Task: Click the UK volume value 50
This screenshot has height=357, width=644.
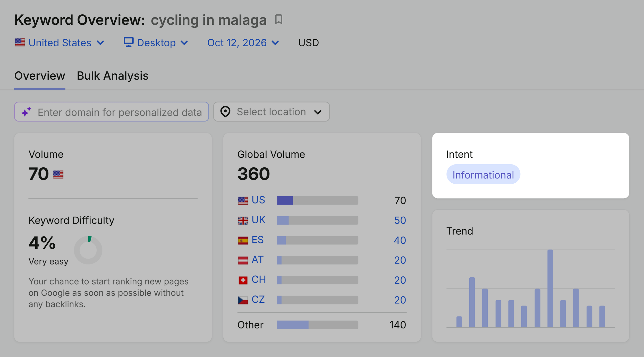Action: click(400, 220)
